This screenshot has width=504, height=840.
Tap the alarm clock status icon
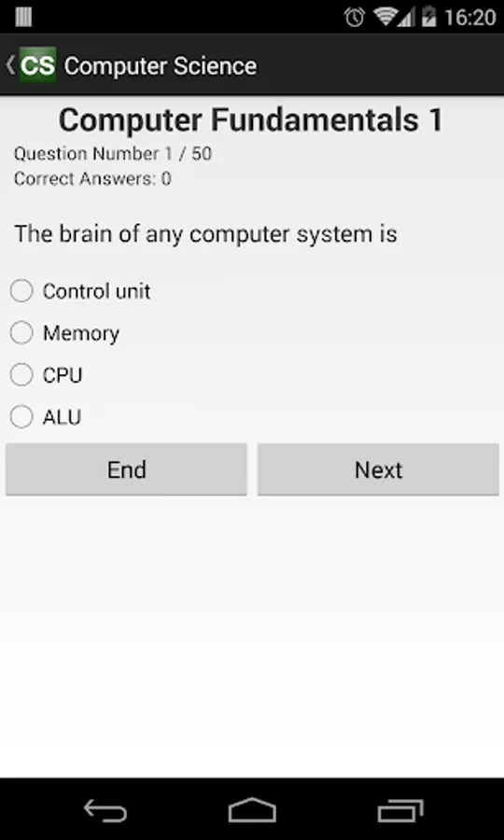(355, 18)
